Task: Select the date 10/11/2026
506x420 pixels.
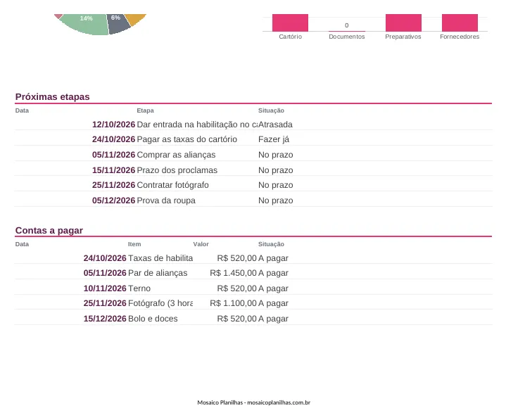Action: pyautogui.click(x=105, y=288)
